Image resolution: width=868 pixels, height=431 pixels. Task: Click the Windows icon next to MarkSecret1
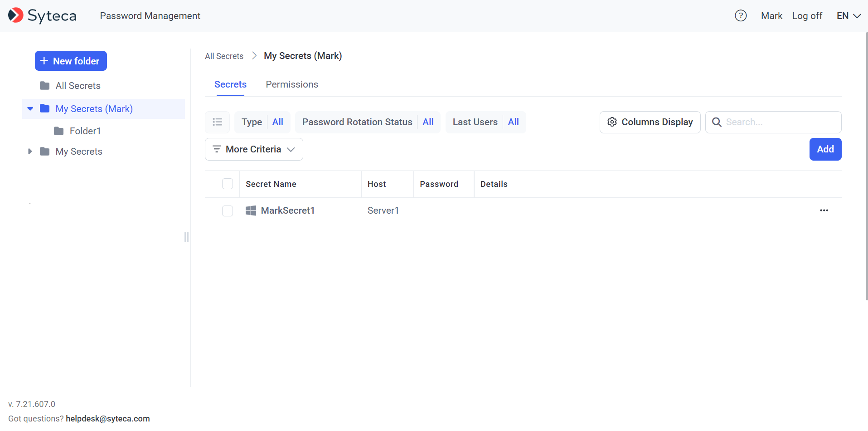coord(251,211)
